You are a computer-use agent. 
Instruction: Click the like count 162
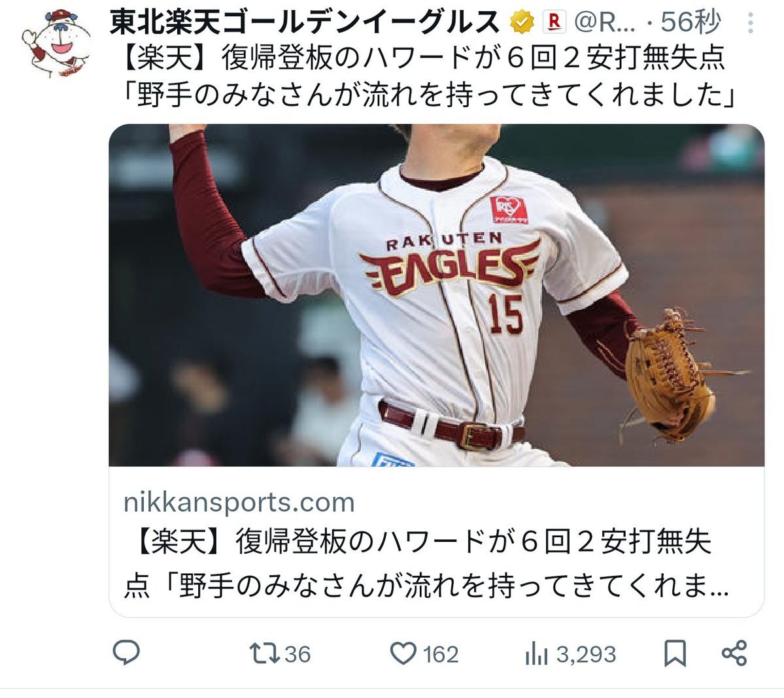441,654
